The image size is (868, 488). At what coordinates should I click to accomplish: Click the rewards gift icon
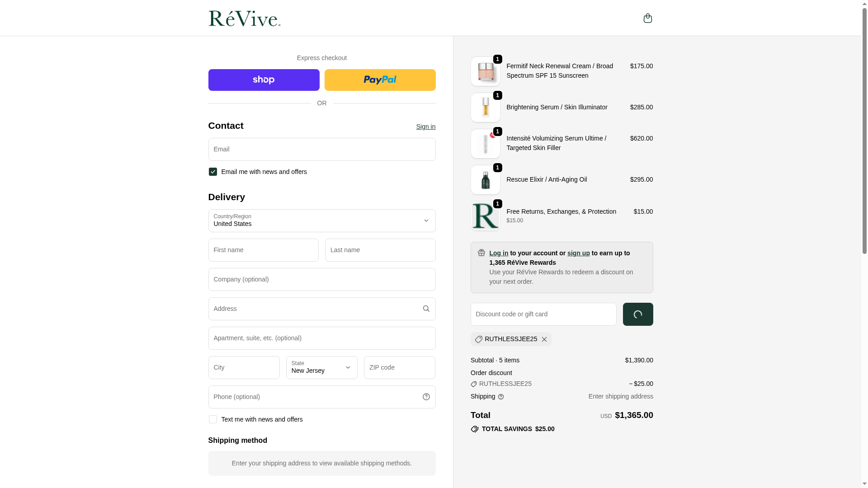481,253
